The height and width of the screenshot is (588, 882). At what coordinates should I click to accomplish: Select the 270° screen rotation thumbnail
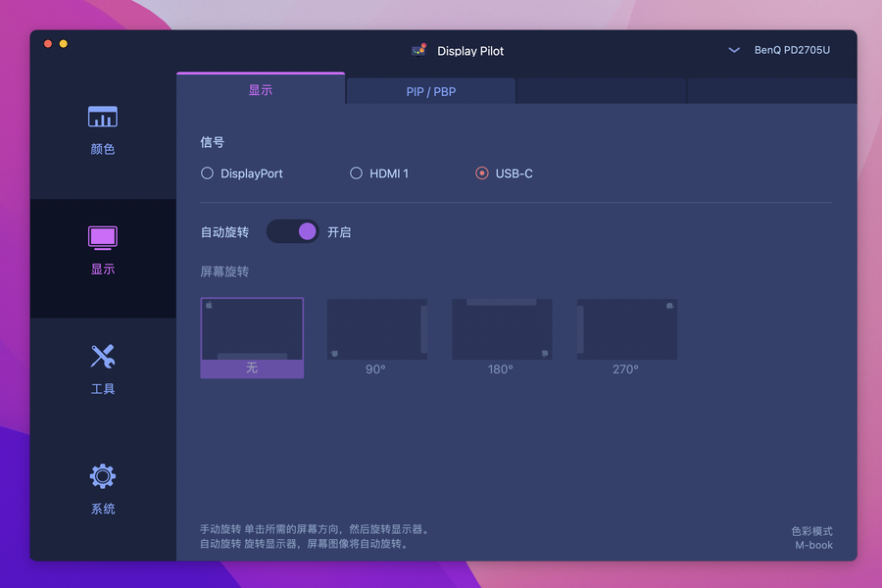(x=626, y=329)
